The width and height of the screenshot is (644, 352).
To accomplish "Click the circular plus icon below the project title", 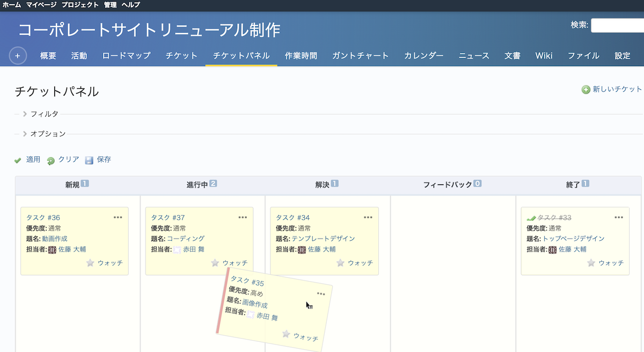I will tap(18, 55).
